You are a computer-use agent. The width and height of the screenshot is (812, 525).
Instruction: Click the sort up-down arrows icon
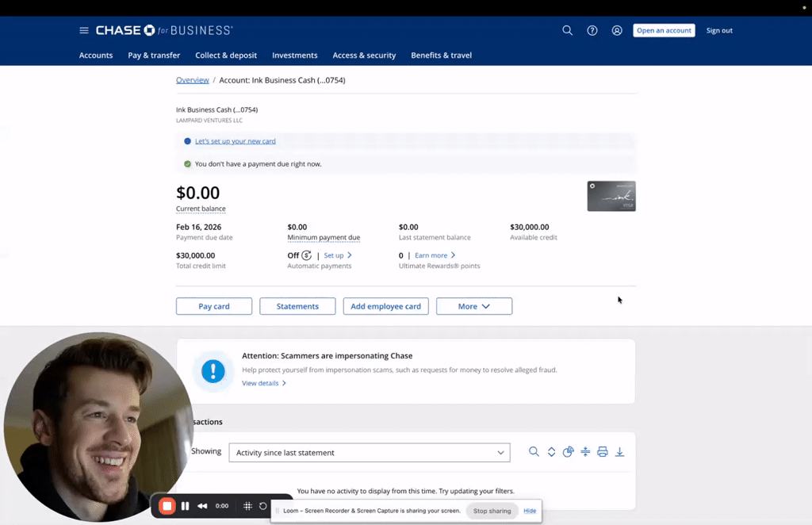pos(551,452)
